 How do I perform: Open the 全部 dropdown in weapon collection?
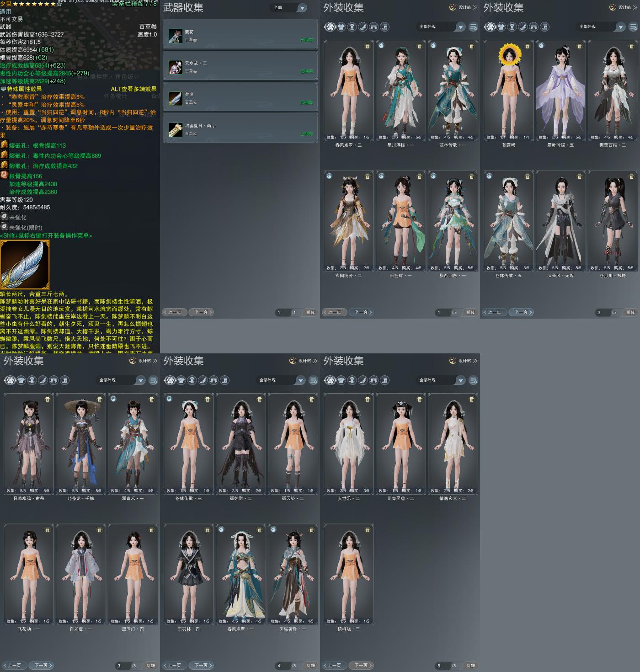(289, 8)
